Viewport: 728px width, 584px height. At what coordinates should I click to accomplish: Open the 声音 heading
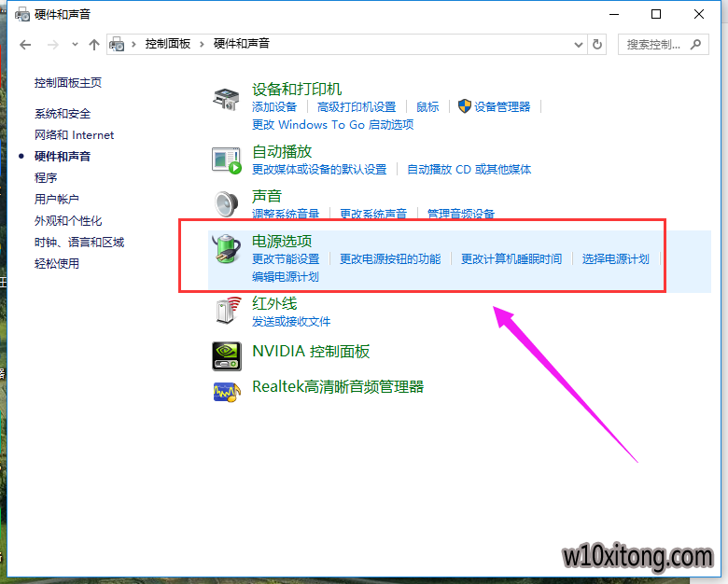click(267, 196)
